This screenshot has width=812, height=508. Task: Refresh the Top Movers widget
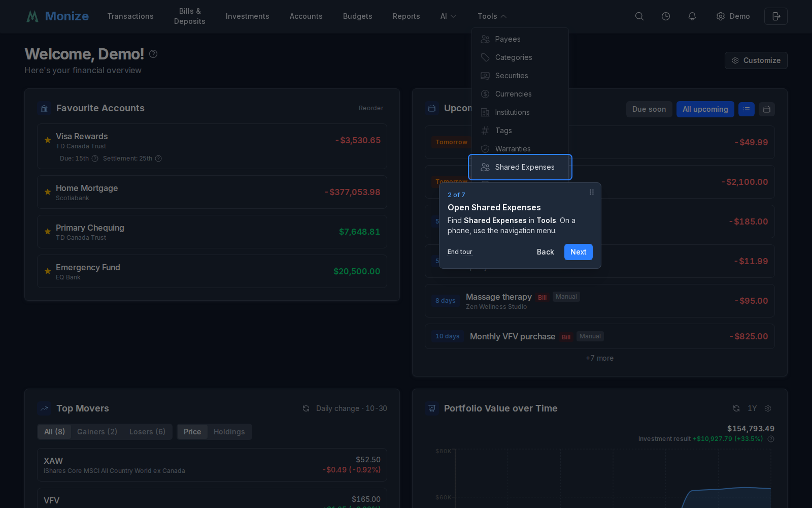[x=306, y=408]
